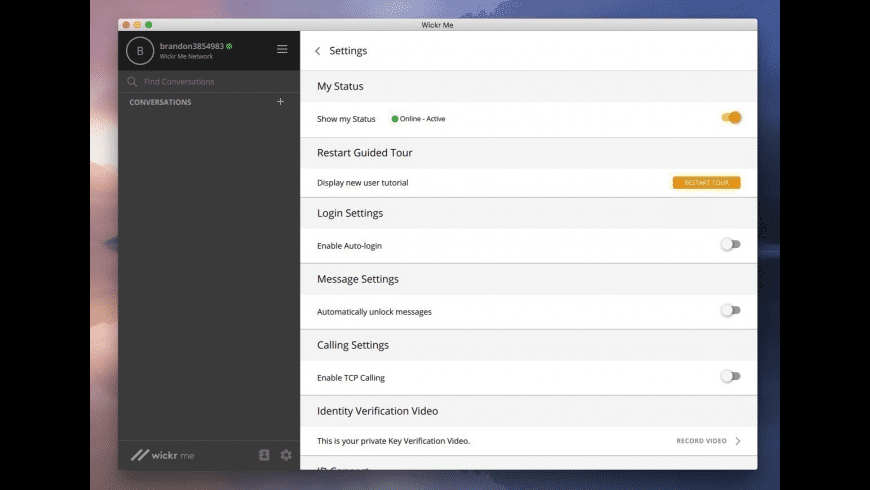Focus the Find Conversations search field
Viewport: 870px width, 490px height.
209,82
